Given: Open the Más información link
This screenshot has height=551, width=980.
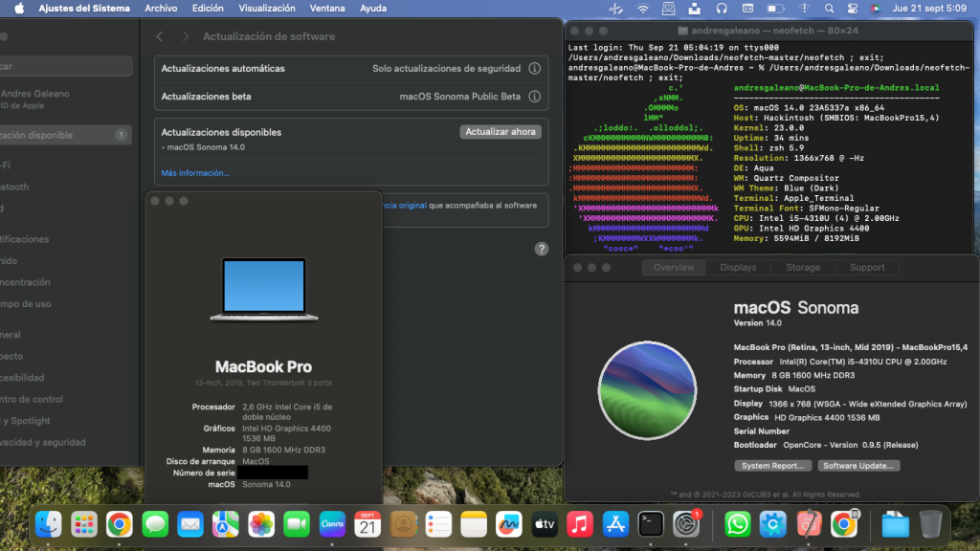Looking at the screenshot, I should [195, 173].
